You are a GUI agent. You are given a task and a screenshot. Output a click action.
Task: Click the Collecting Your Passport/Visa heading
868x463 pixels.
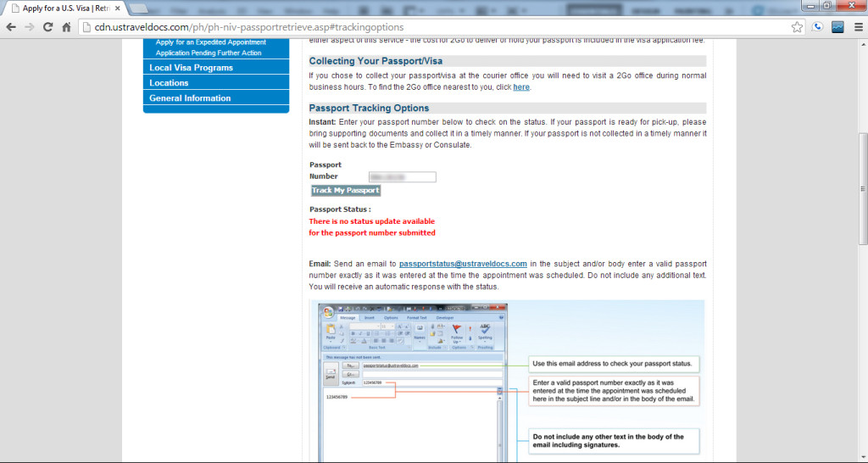click(x=376, y=61)
